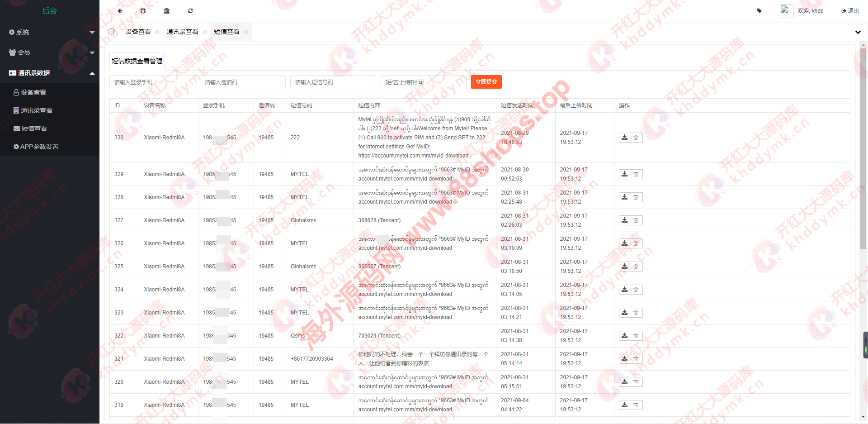868x424 pixels.
Task: Collapse the 通讯录数据 sidebar section
Action: [x=50, y=73]
